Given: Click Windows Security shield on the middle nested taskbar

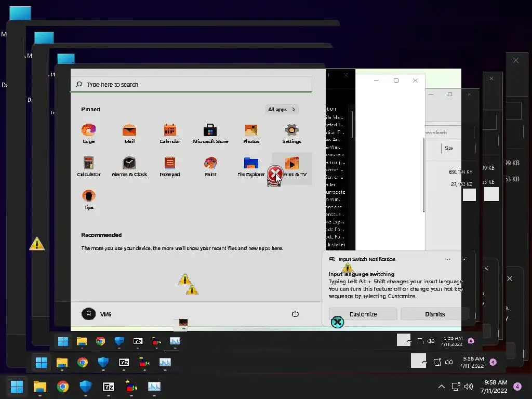Looking at the screenshot, I should pyautogui.click(x=103, y=362).
